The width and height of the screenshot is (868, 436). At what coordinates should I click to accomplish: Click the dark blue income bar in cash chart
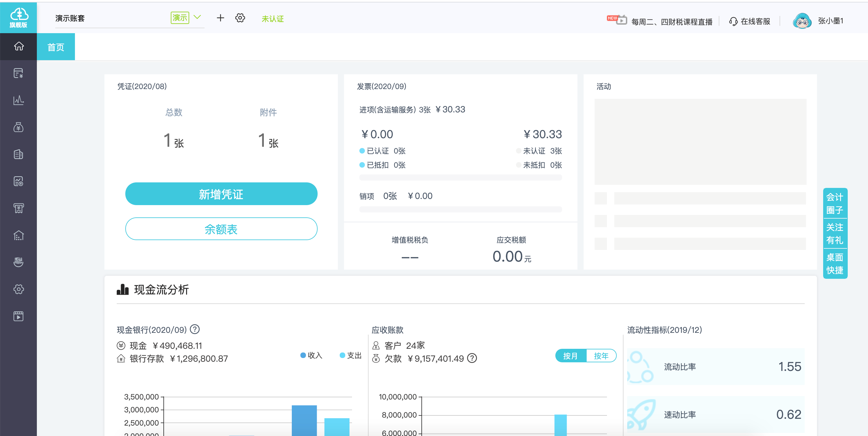304,421
